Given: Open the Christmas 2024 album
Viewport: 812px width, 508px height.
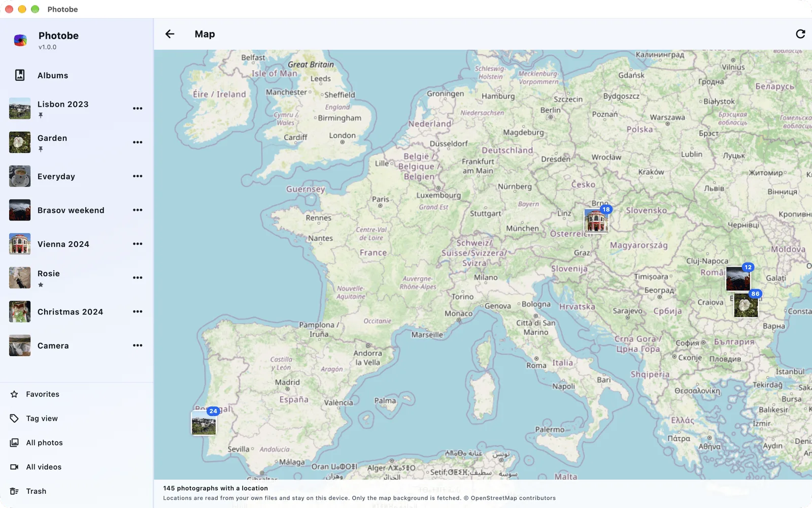Looking at the screenshot, I should 76,311.
